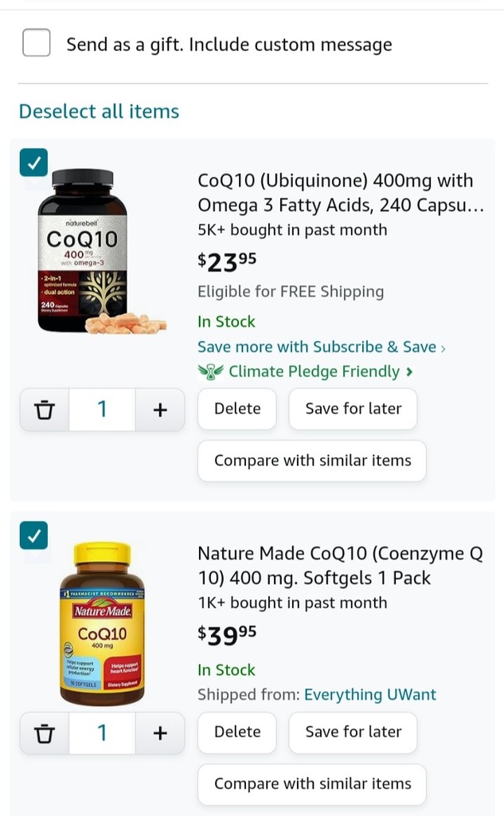Increase naturebell CoQ10 quantity with plus icon
This screenshot has height=816, width=504.
click(160, 410)
